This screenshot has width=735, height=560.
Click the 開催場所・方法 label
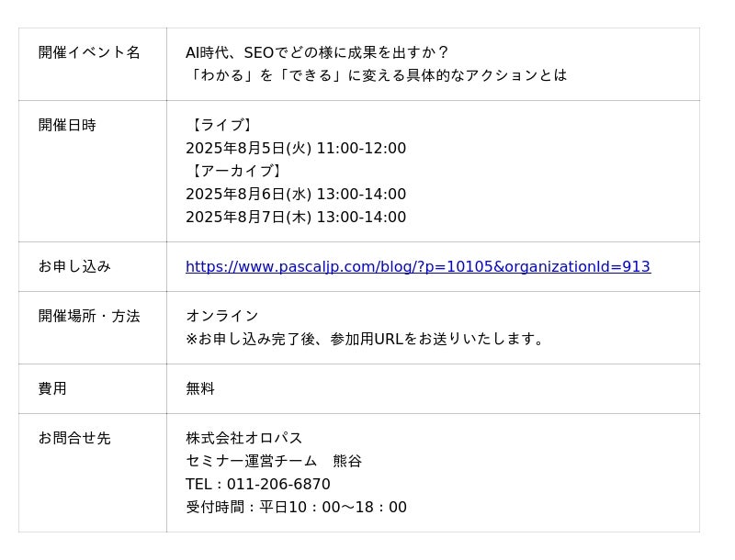pos(89,316)
